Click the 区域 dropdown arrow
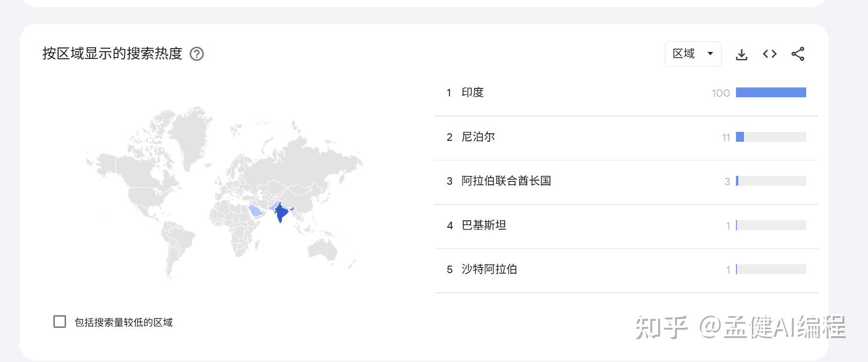 point(710,53)
